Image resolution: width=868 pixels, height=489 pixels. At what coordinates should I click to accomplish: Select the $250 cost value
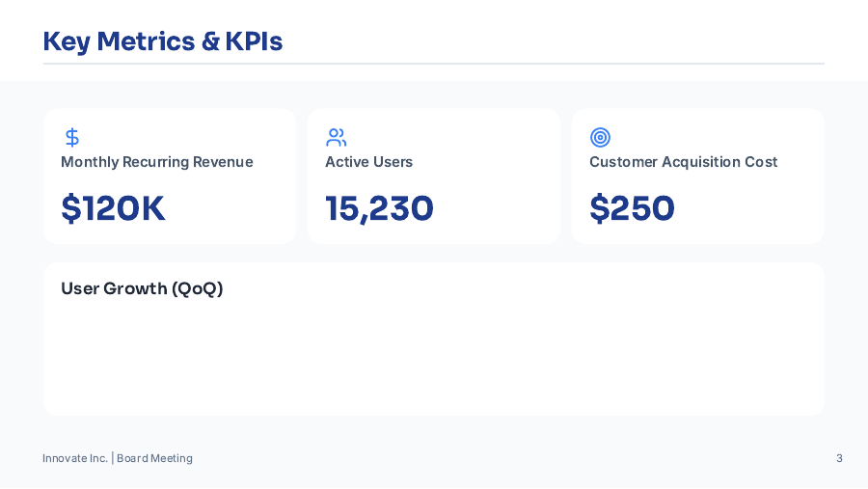pos(632,208)
